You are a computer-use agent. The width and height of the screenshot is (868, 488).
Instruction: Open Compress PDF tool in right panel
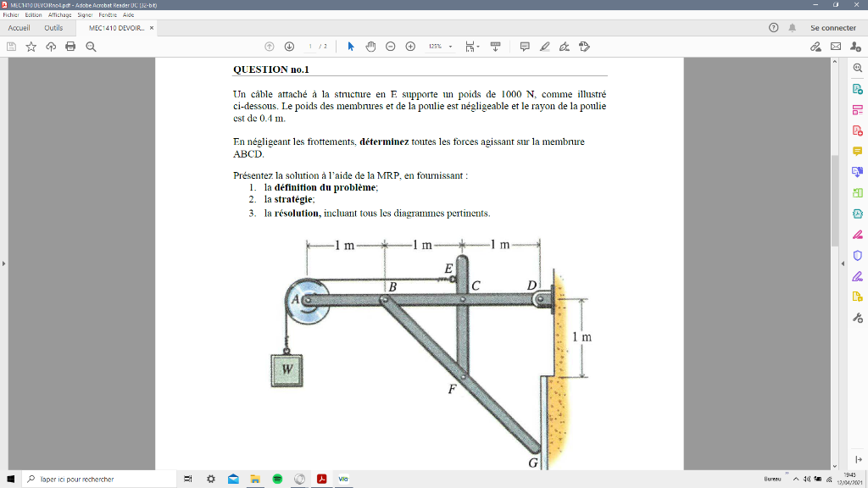click(x=858, y=213)
